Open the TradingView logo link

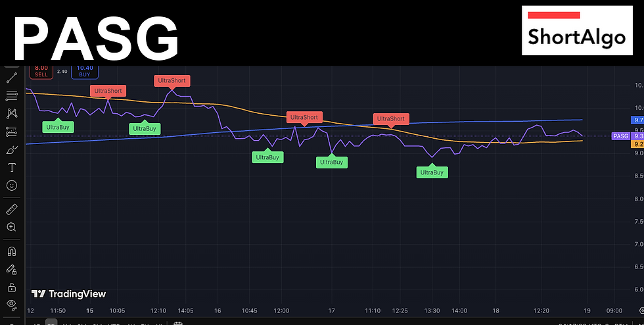[x=68, y=293]
